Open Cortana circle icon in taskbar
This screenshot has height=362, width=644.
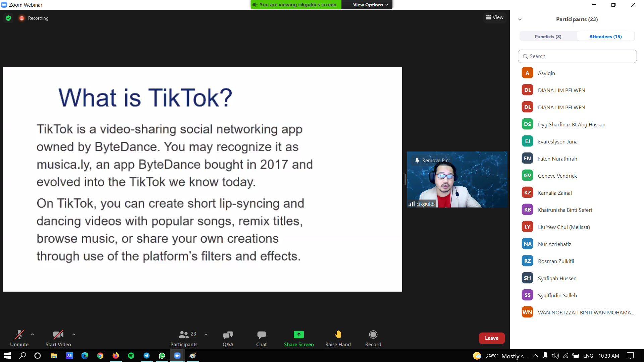tap(38, 356)
